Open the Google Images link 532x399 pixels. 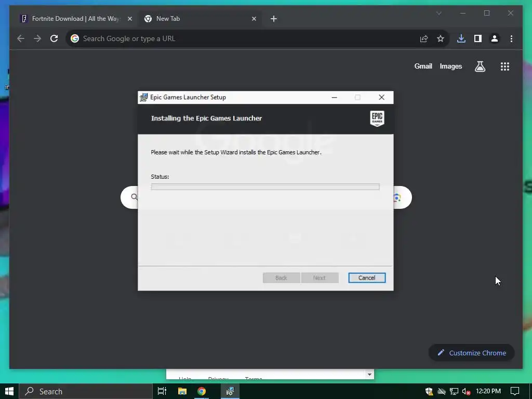pos(450,66)
